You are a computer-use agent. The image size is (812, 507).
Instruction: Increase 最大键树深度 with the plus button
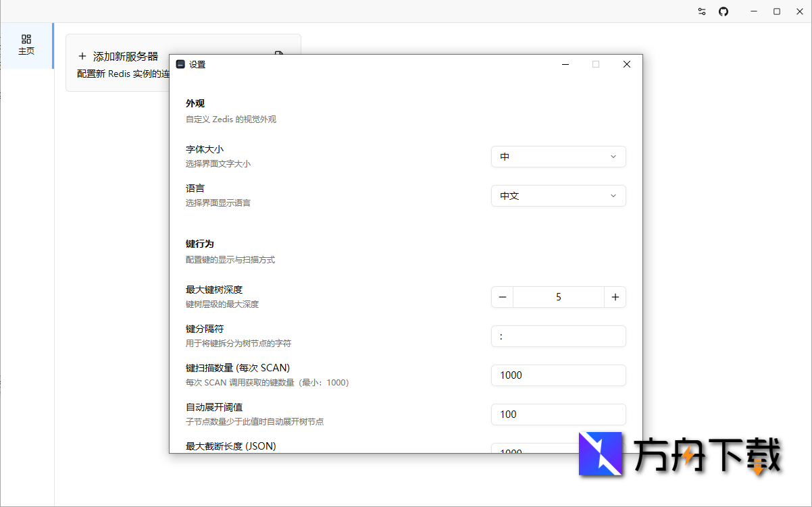click(x=615, y=297)
